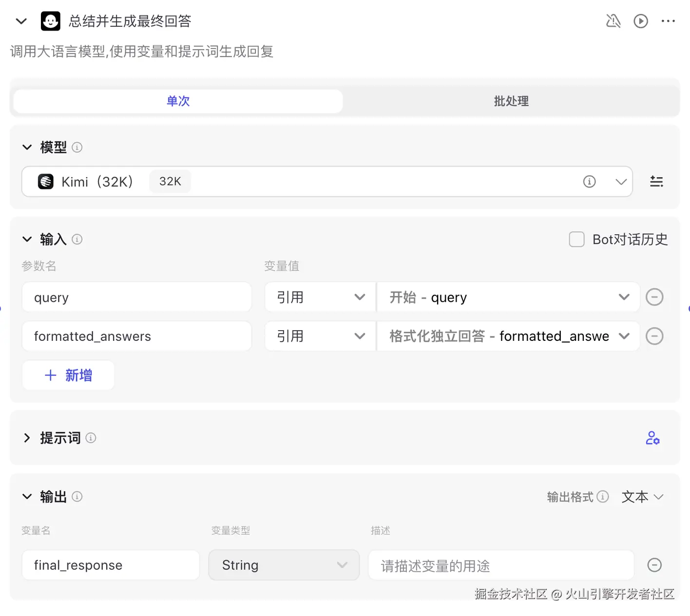Click the 32K context tag badge
Image resolution: width=690 pixels, height=616 pixels.
170,182
